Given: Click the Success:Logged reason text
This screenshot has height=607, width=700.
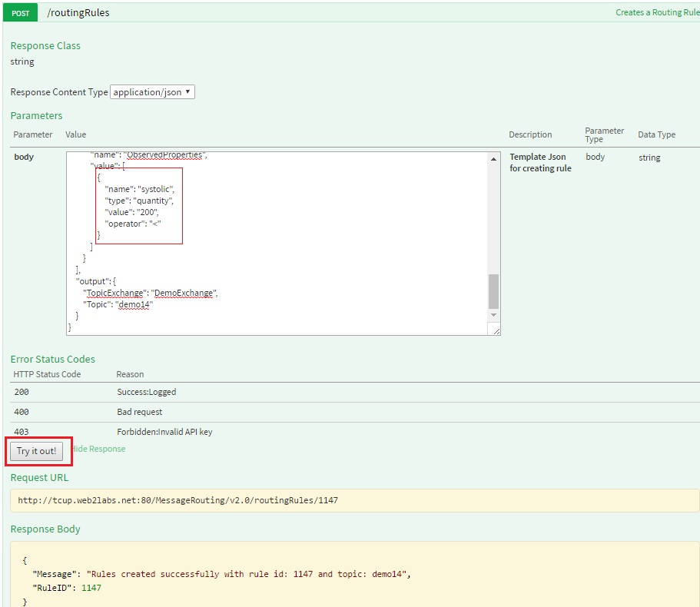Looking at the screenshot, I should [x=147, y=392].
